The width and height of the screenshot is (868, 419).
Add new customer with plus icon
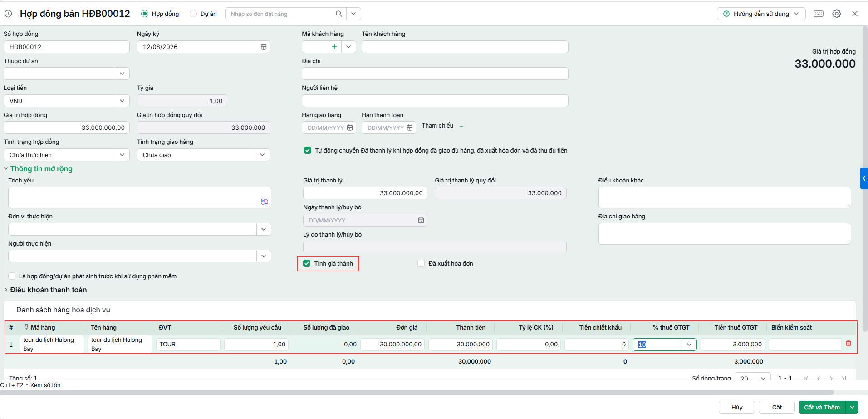(334, 47)
